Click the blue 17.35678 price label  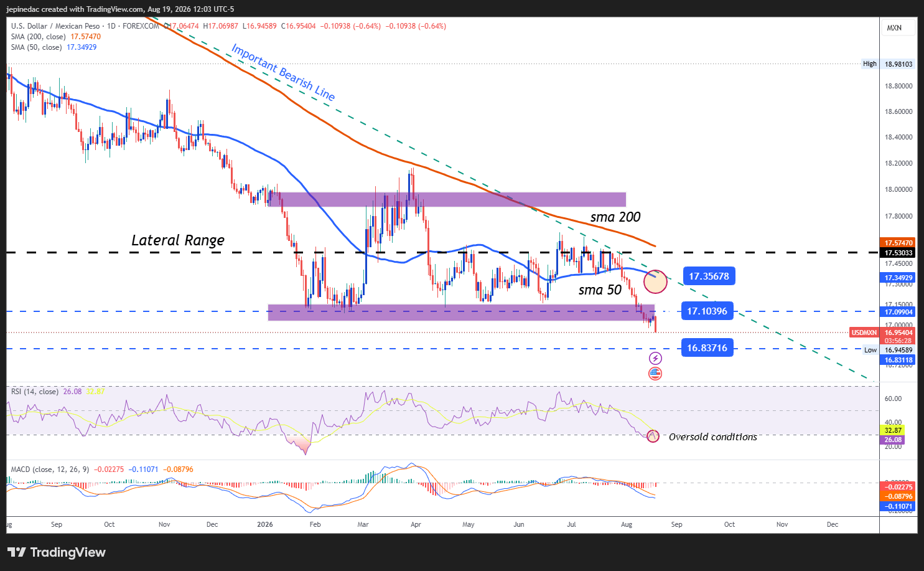point(709,276)
